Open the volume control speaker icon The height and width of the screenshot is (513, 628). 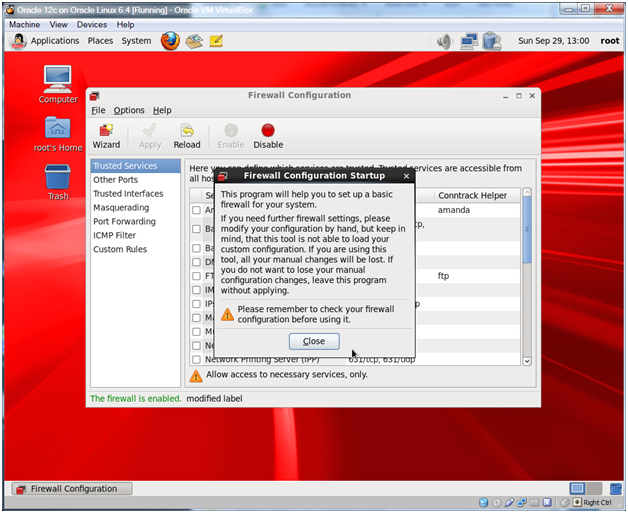click(444, 41)
